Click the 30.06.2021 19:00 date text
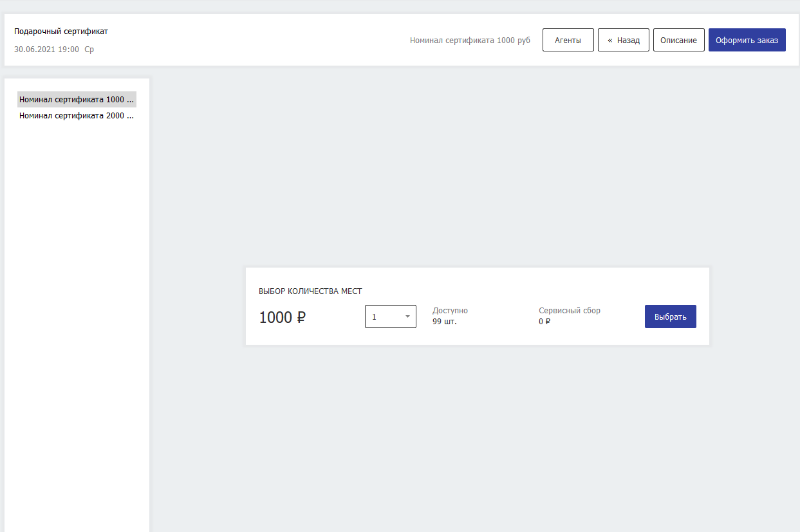The width and height of the screenshot is (800, 532). 46,49
